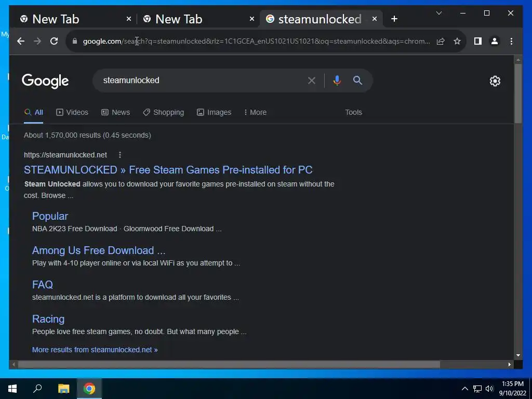Open three-dot options beside steamunlocked.net URL
The image size is (532, 399).
click(x=120, y=155)
